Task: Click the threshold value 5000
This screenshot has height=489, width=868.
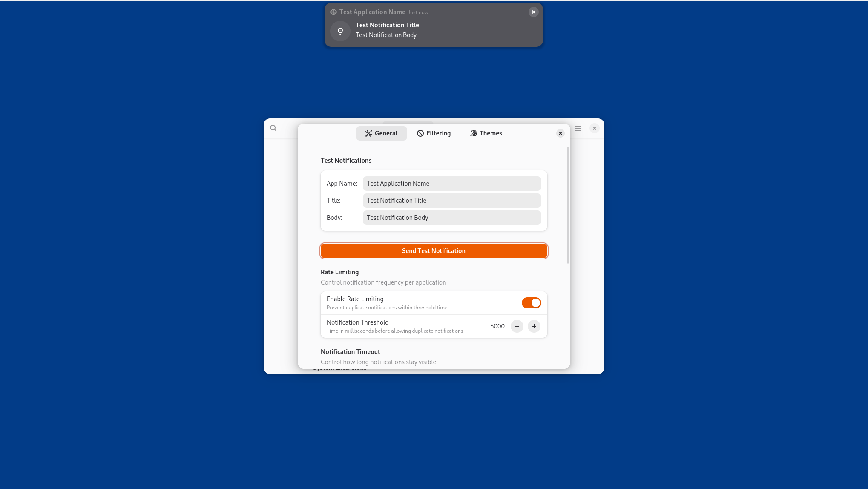Action: click(497, 326)
